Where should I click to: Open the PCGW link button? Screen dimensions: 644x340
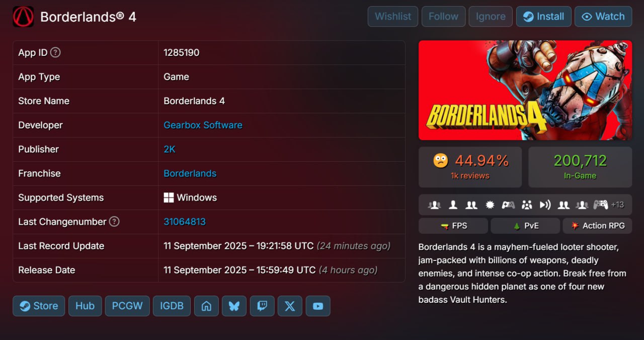tap(127, 306)
